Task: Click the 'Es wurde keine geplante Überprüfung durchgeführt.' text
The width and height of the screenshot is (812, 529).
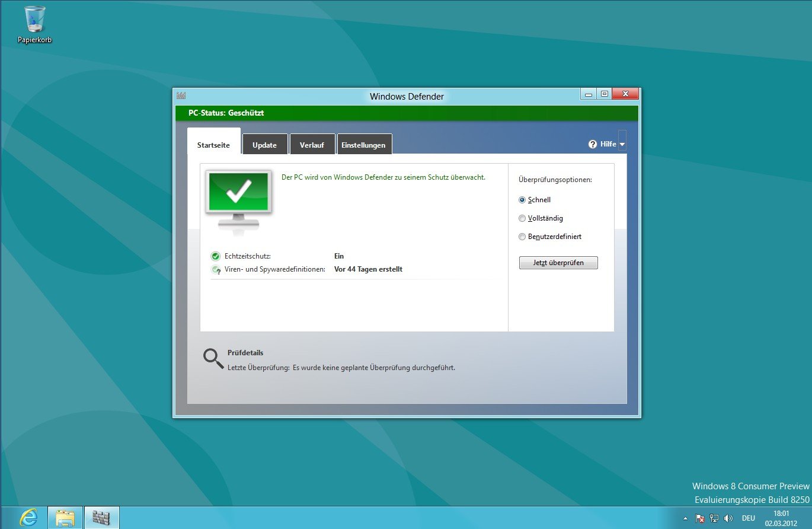Action: click(374, 368)
